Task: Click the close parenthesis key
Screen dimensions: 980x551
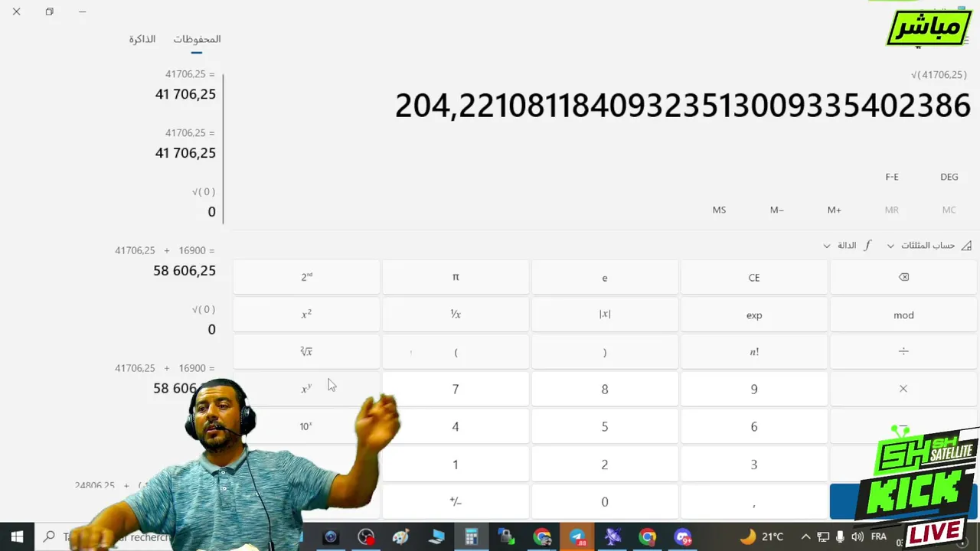Action: [x=605, y=351]
